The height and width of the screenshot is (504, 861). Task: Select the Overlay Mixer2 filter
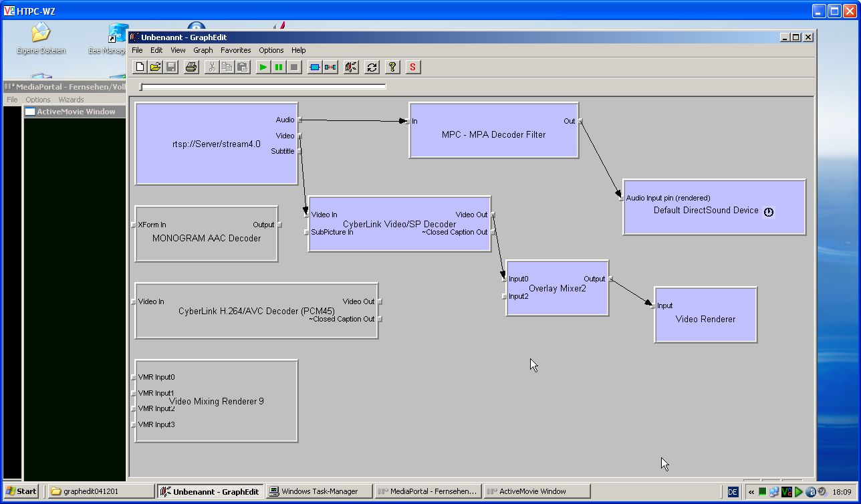558,288
